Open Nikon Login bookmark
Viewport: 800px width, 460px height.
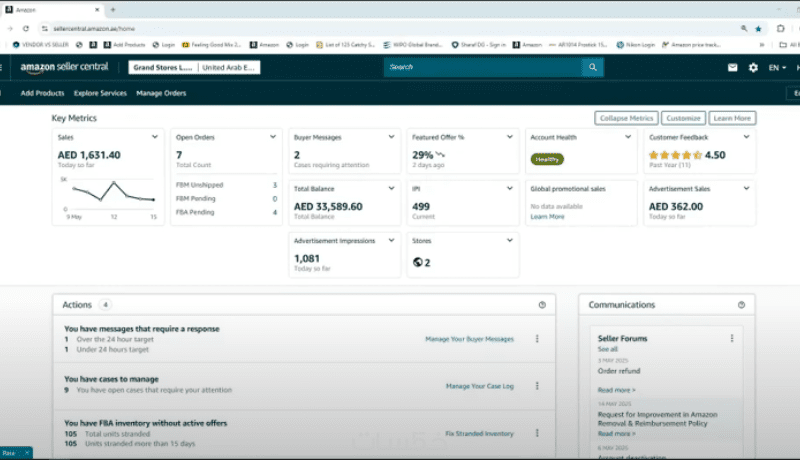click(636, 45)
